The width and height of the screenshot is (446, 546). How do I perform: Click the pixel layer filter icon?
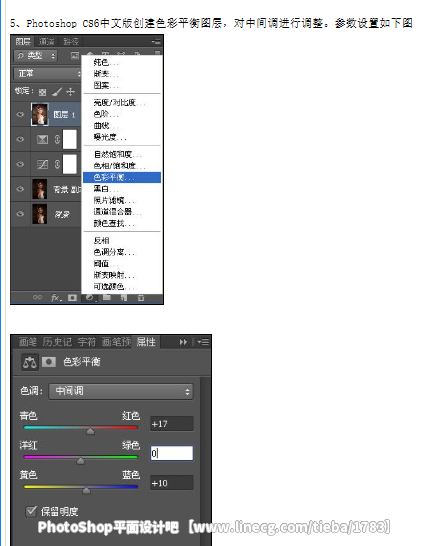[75, 56]
